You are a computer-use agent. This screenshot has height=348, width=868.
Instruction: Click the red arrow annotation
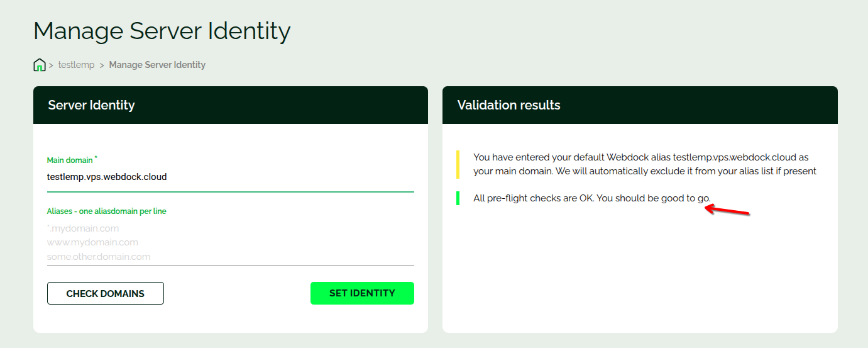tap(727, 210)
